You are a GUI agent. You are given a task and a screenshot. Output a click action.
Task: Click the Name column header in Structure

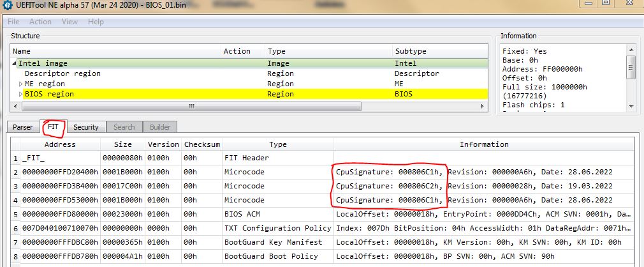click(116, 52)
